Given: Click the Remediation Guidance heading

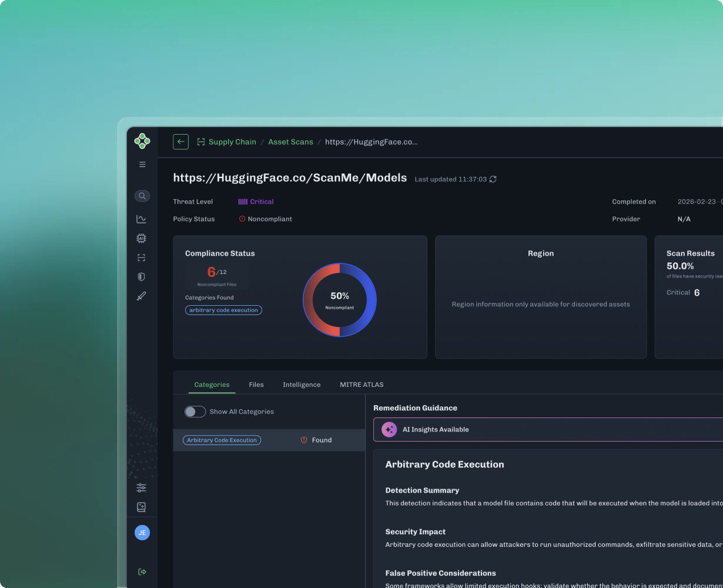Looking at the screenshot, I should 415,407.
